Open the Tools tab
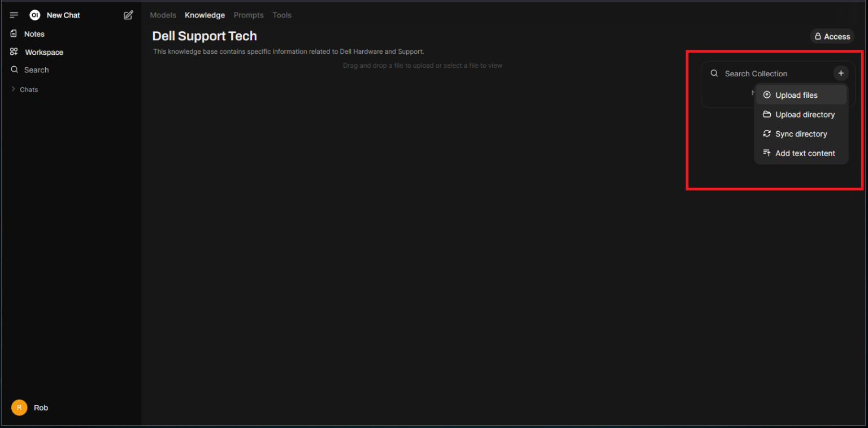 [282, 15]
